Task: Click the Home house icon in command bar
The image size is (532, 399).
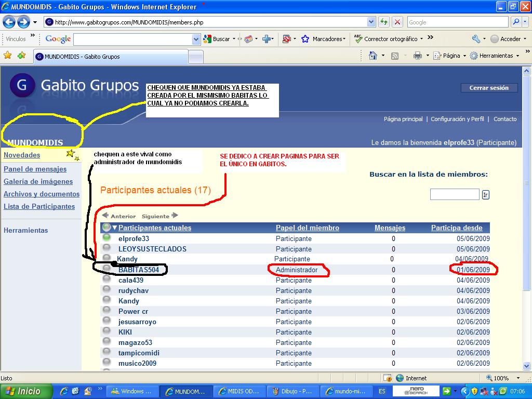Action: [373, 56]
